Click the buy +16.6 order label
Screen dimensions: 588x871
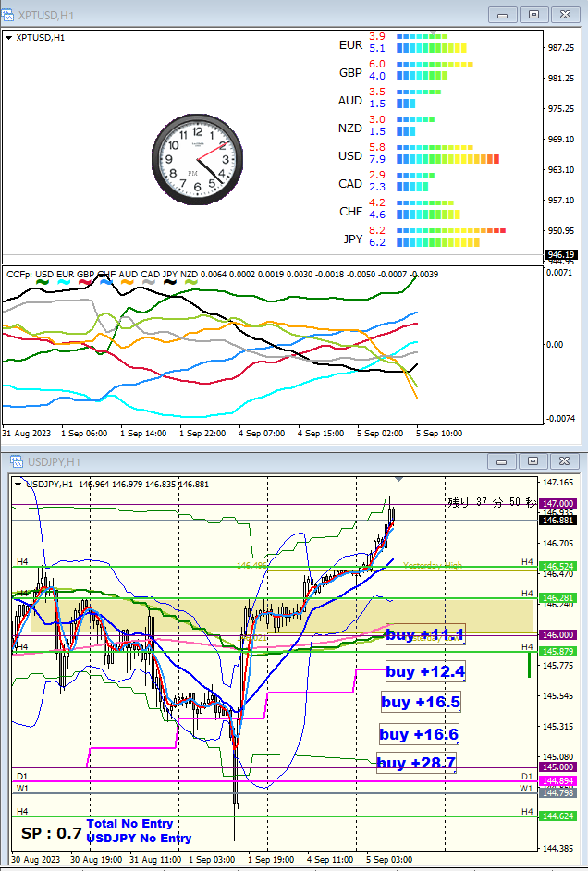pos(419,734)
